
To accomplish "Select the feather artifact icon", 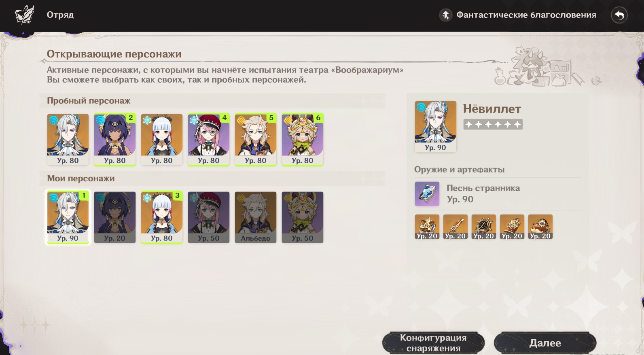I will 455,227.
